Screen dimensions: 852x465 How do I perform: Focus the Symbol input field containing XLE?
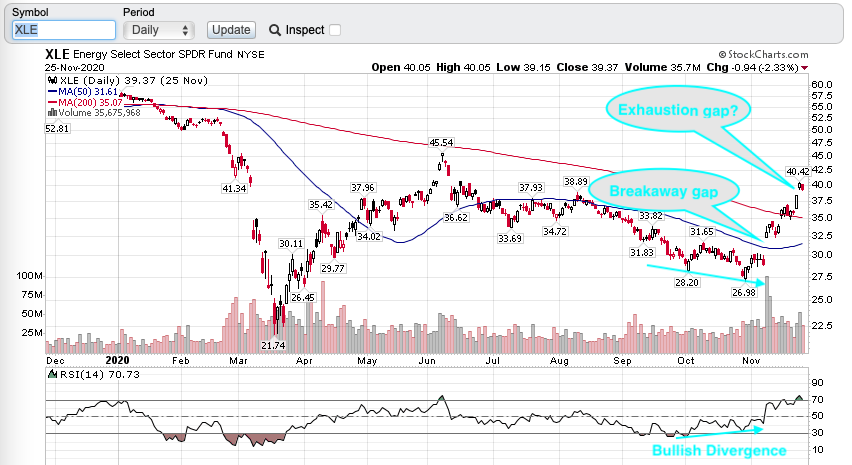point(62,31)
